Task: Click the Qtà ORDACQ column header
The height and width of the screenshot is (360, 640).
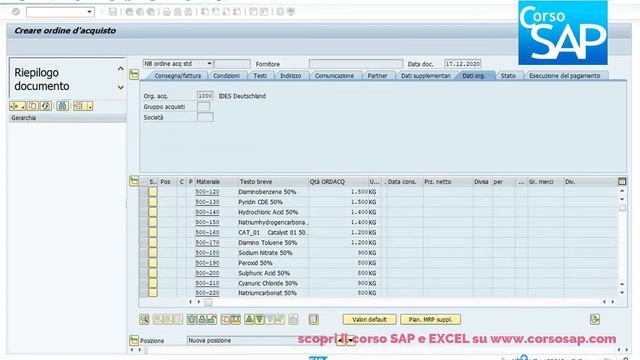Action: pos(338,182)
